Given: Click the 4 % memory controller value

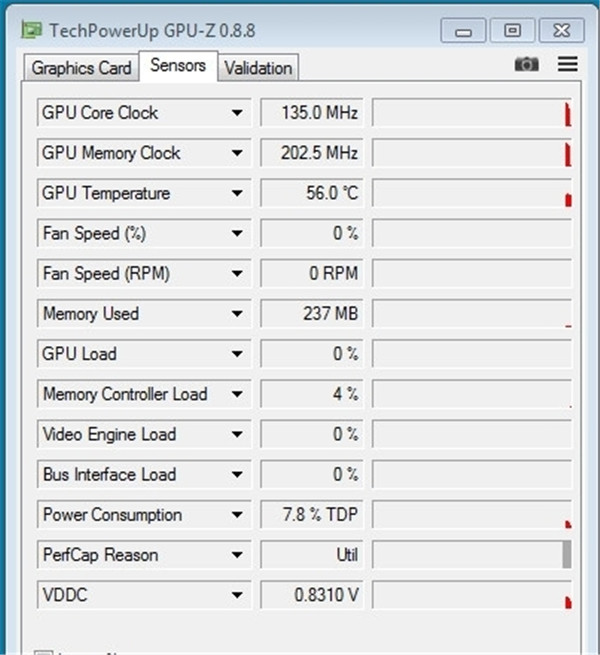Looking at the screenshot, I should (x=312, y=394).
